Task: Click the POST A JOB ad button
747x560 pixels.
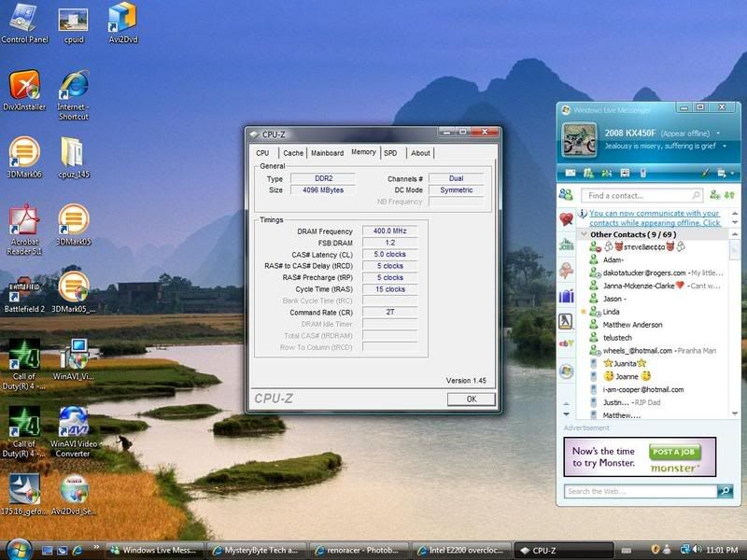Action: tap(673, 452)
